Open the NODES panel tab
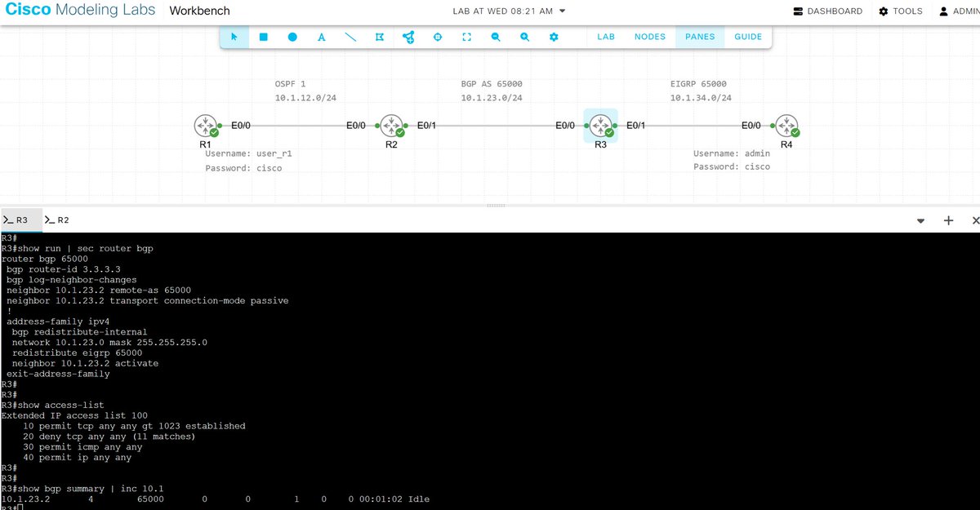Viewport: 980px width, 510px height. (x=650, y=37)
